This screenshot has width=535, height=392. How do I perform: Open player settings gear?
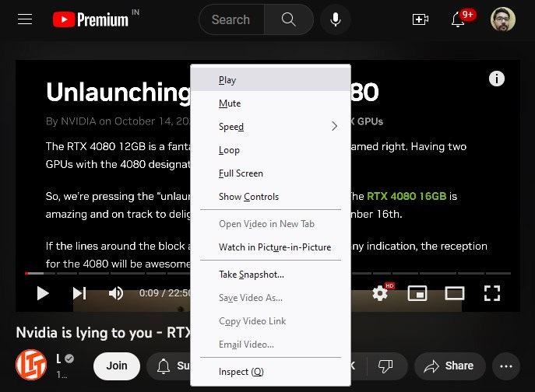[x=380, y=293]
